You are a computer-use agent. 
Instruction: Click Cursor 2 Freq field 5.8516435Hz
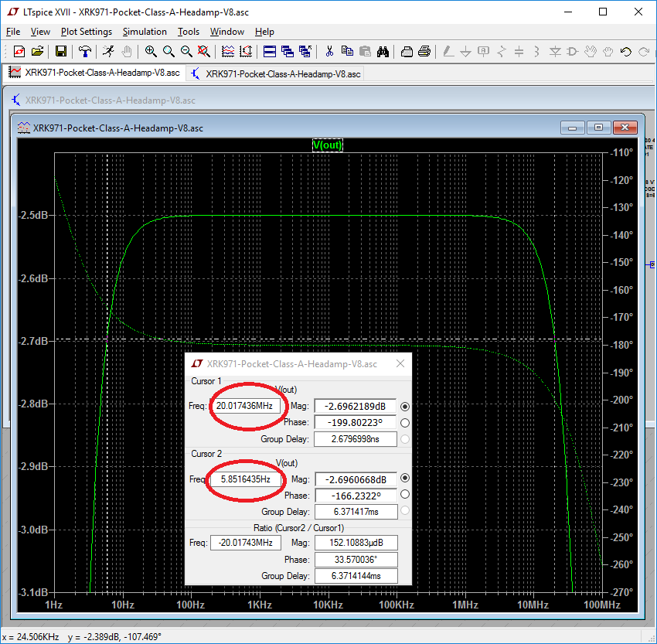coord(246,479)
